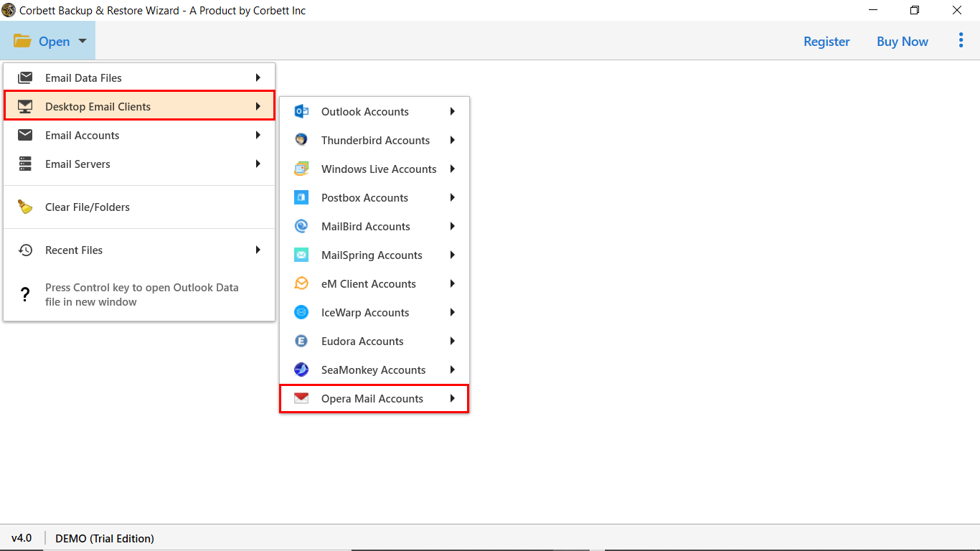
Task: Click DEMO (Trial Edition) status text
Action: tap(105, 538)
